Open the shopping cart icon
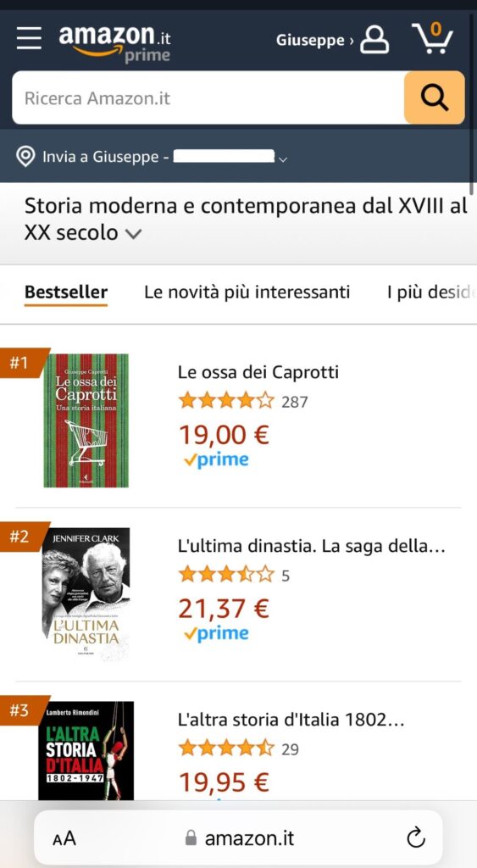477x868 pixels. click(433, 38)
